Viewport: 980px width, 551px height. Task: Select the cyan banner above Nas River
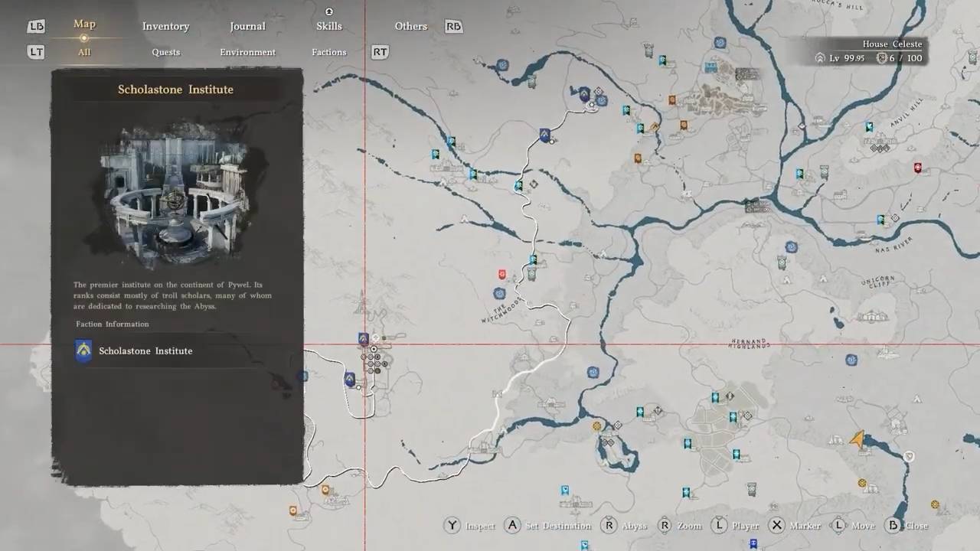[x=880, y=220]
